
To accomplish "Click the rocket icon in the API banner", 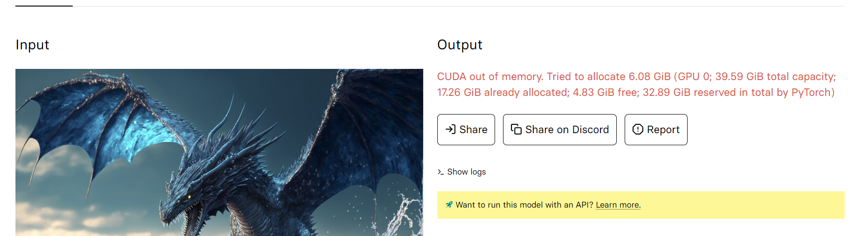I will 449,205.
